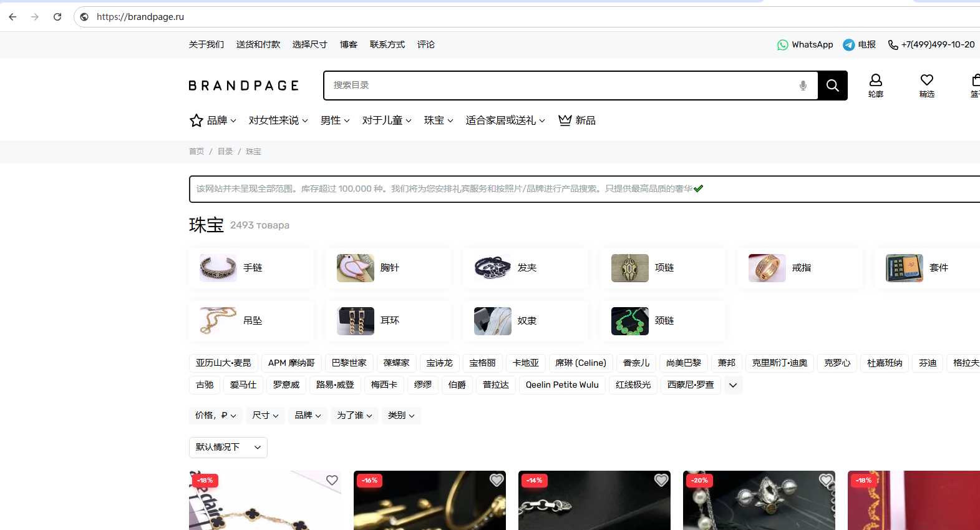Open the WhatsApp contact link

pos(805,45)
